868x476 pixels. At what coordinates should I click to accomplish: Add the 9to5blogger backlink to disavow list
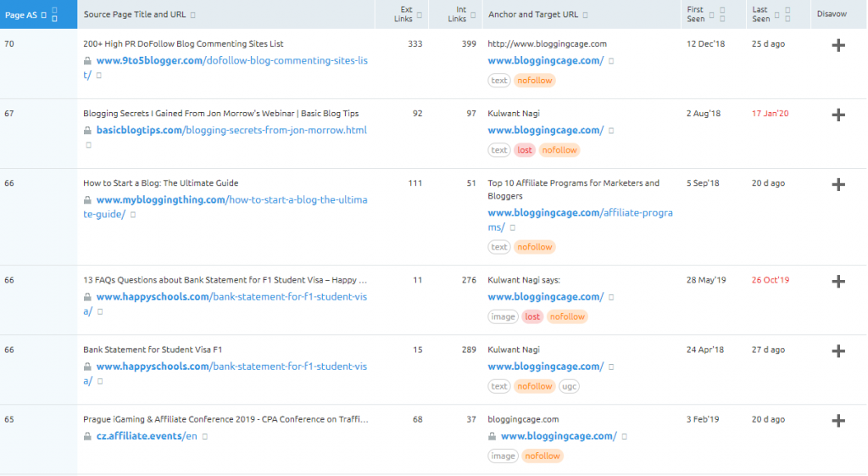(838, 46)
